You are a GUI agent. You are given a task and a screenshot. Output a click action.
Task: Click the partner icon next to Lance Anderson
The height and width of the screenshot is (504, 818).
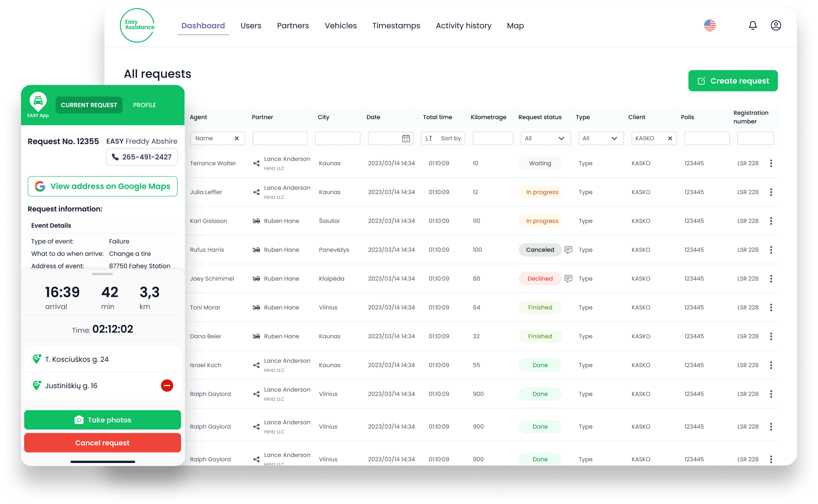(256, 163)
